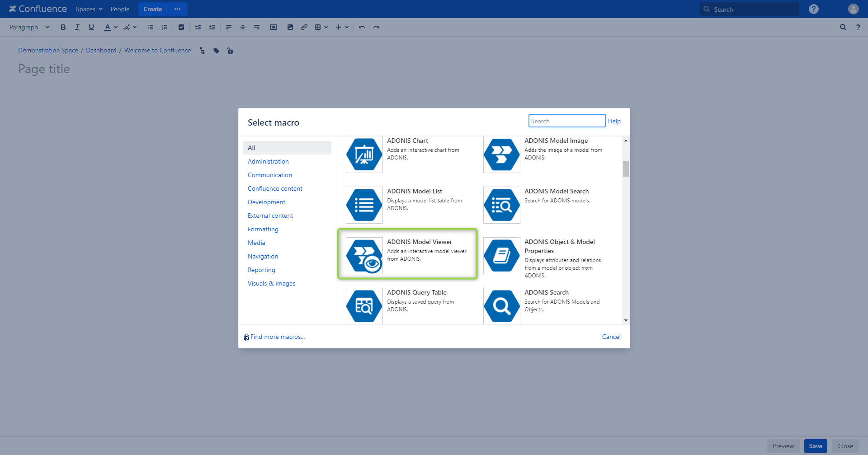Select the Media macro category

coord(256,243)
